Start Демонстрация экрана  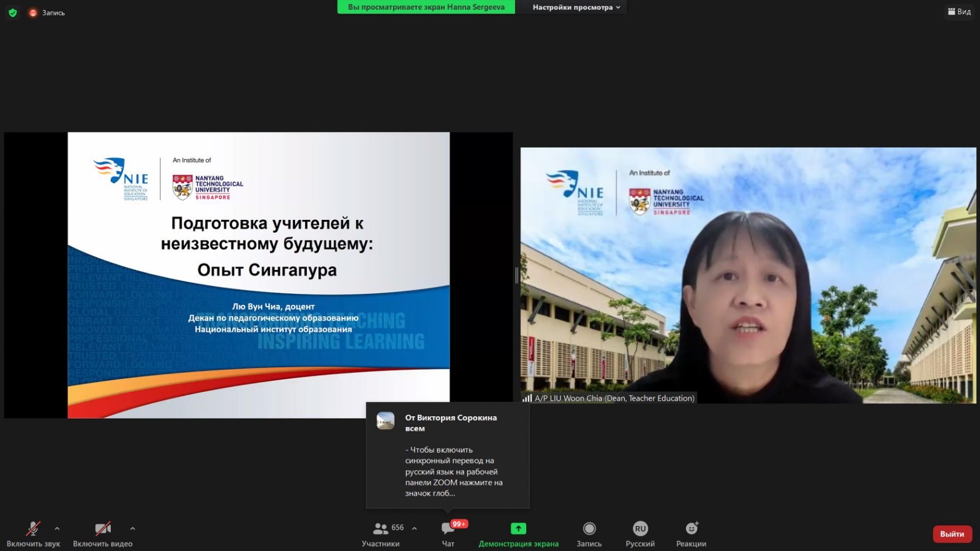(518, 533)
